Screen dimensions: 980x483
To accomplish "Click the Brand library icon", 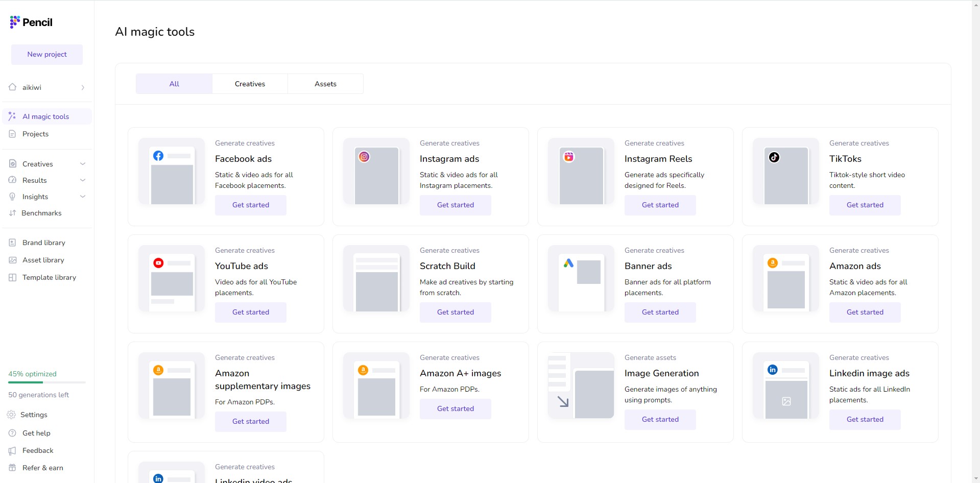I will click(12, 243).
